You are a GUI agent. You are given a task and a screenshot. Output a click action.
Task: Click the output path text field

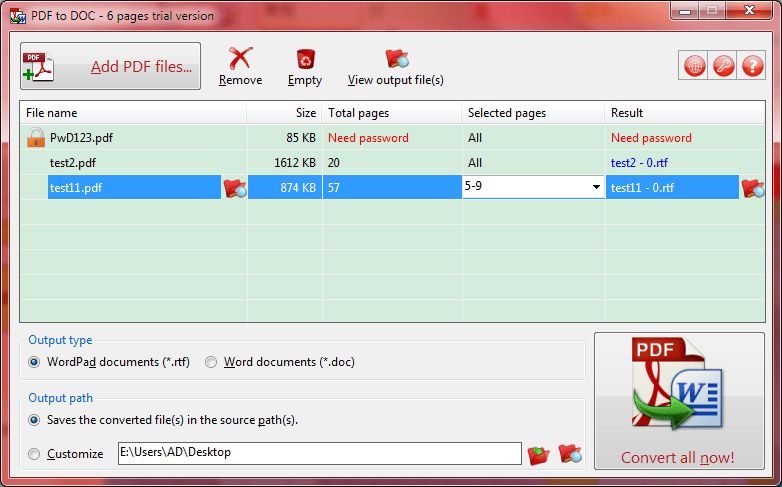(319, 453)
